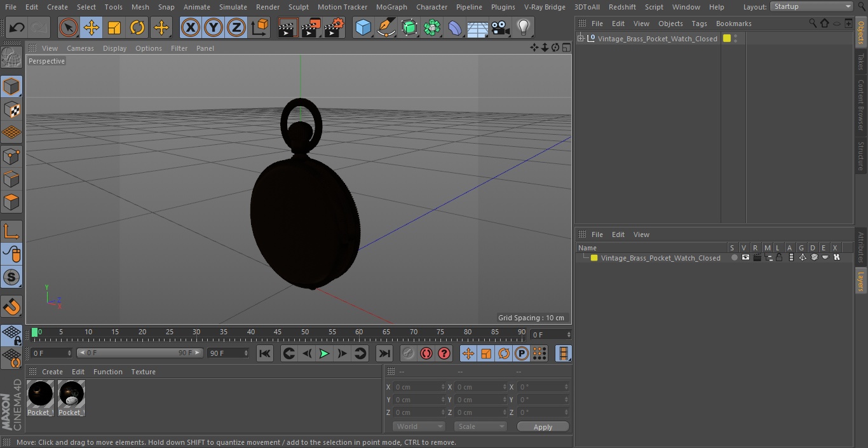Viewport: 868px width, 448px height.
Task: Click the Undo arrow icon
Action: (17, 27)
